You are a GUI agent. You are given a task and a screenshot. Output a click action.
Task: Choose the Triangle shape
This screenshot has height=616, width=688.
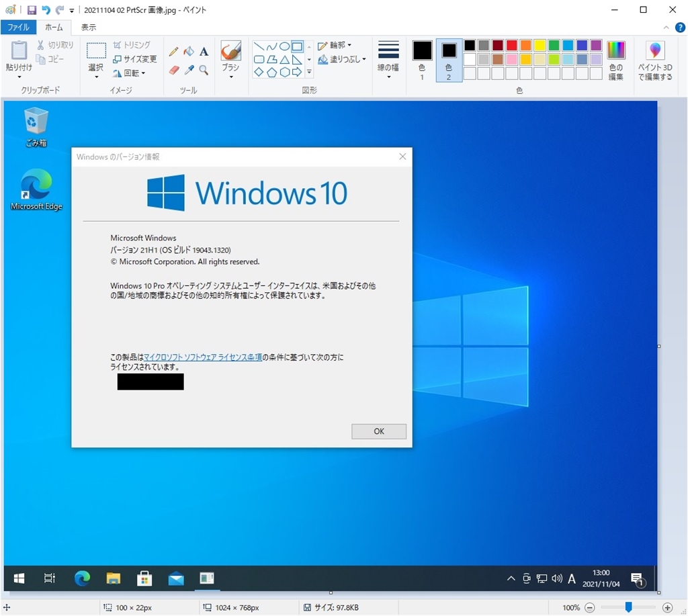coord(284,59)
